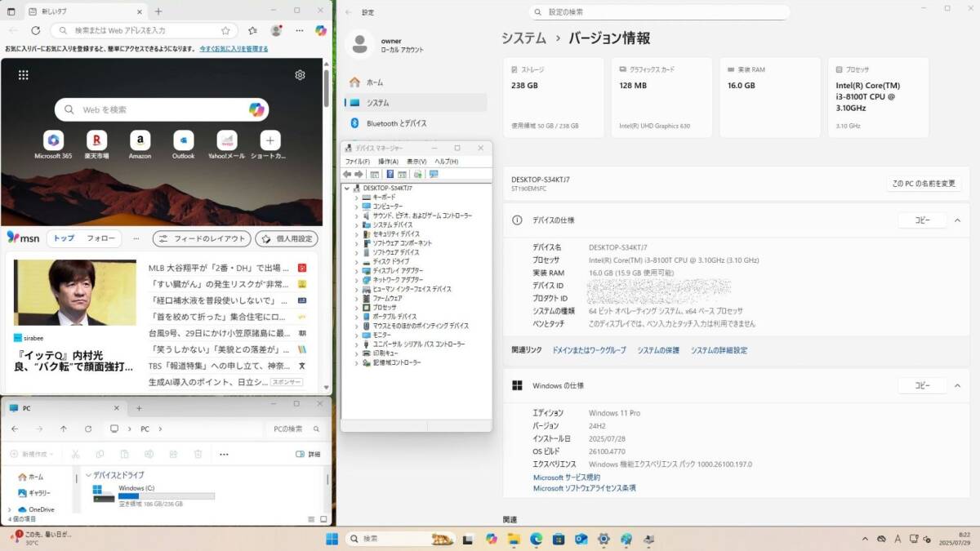The width and height of the screenshot is (980, 551).
Task: Collapse デバイスとドライブ group in Explorer
Action: tap(88, 474)
